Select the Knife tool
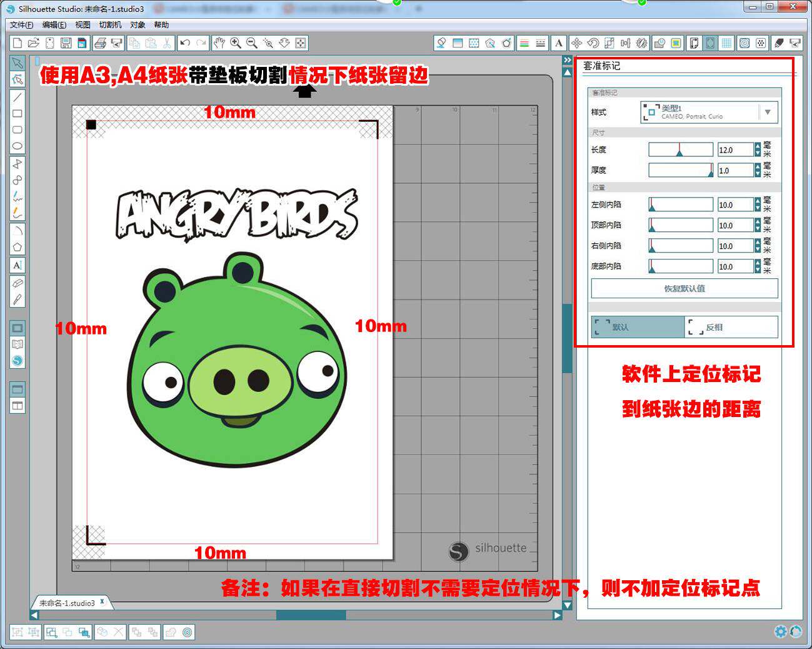The image size is (812, 649). 18,299
